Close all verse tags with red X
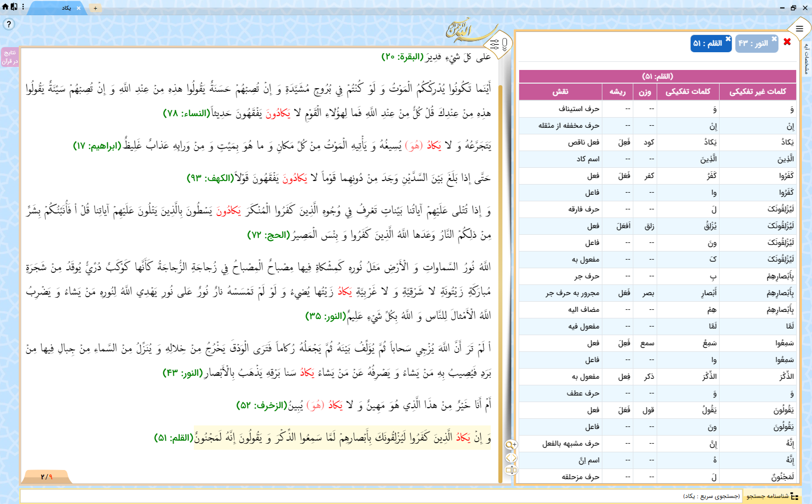This screenshot has width=812, height=504. click(787, 42)
